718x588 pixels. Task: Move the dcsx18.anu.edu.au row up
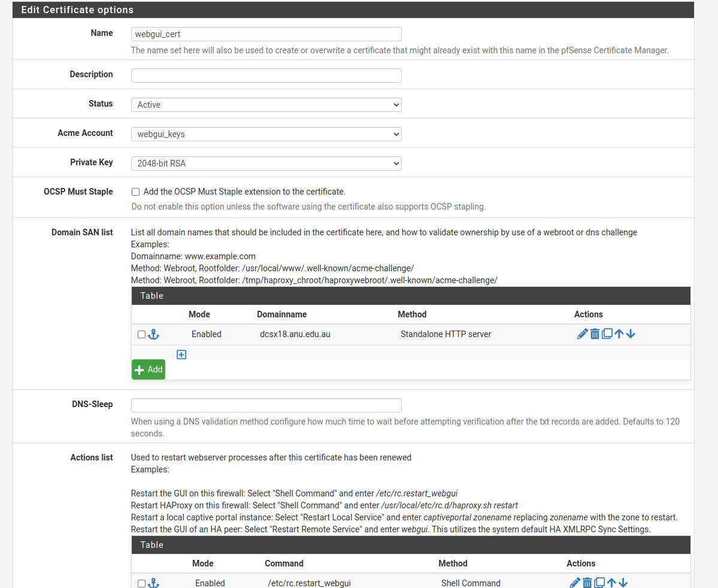click(619, 334)
